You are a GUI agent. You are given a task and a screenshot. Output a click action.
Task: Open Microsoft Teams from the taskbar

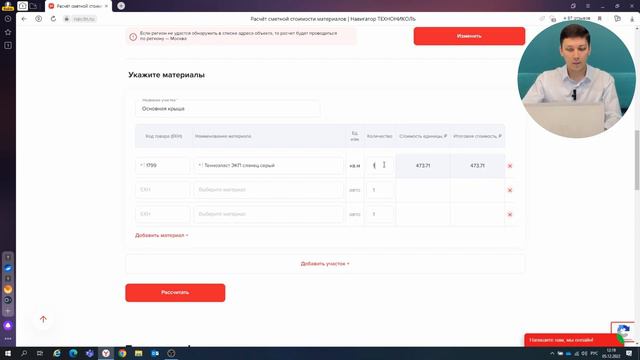[89, 353]
